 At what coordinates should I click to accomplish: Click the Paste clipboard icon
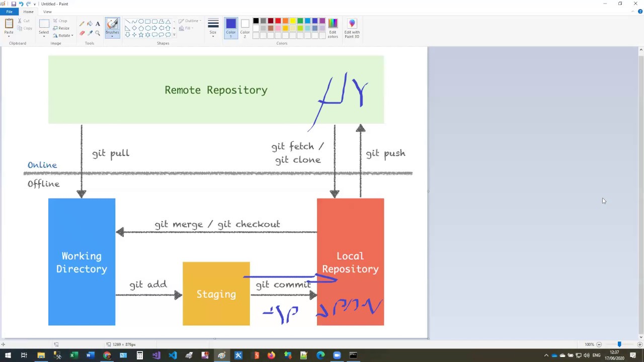click(9, 24)
